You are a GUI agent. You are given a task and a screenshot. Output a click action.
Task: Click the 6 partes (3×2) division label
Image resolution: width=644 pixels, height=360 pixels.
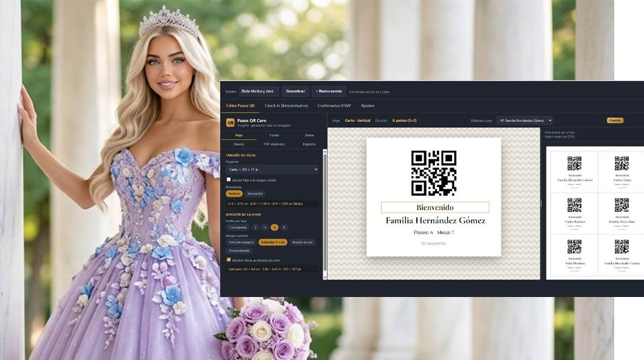[404, 120]
